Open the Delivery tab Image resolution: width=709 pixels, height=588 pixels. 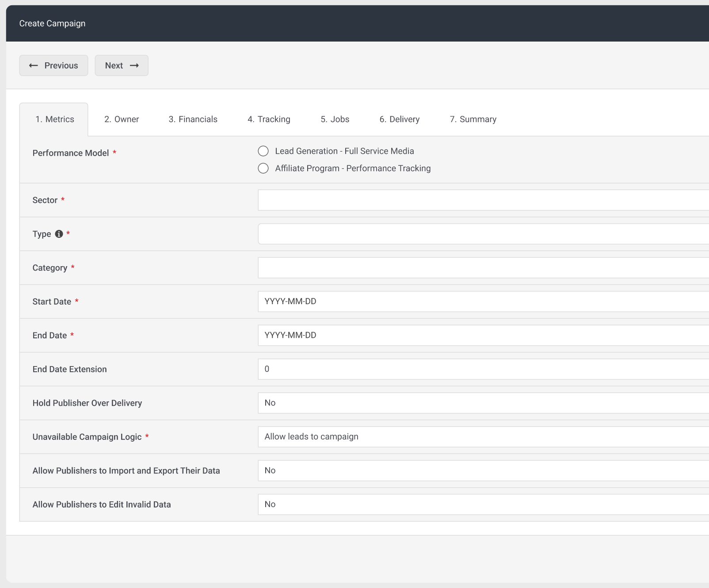(x=400, y=119)
